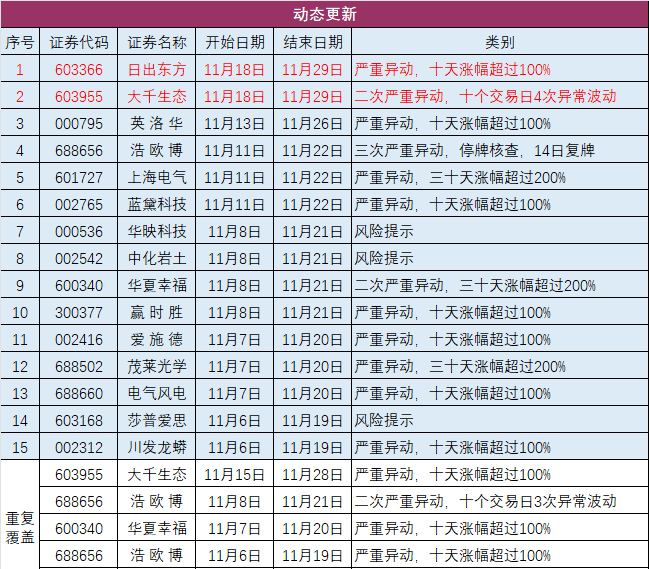Click end date 11月29日 in 日出东方 row
This screenshot has width=649, height=569.
click(312, 70)
